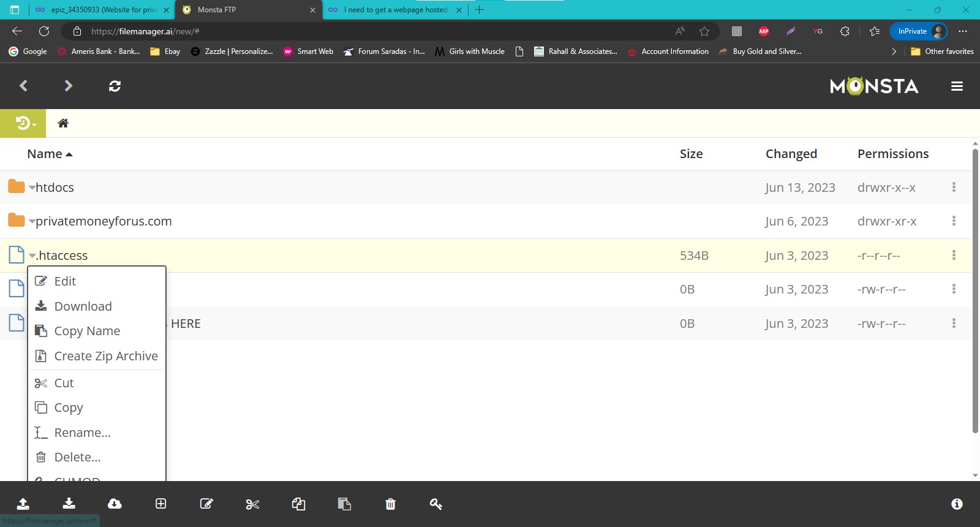Choose Edit from the context menu
Viewport: 980px width, 527px height.
click(x=65, y=281)
